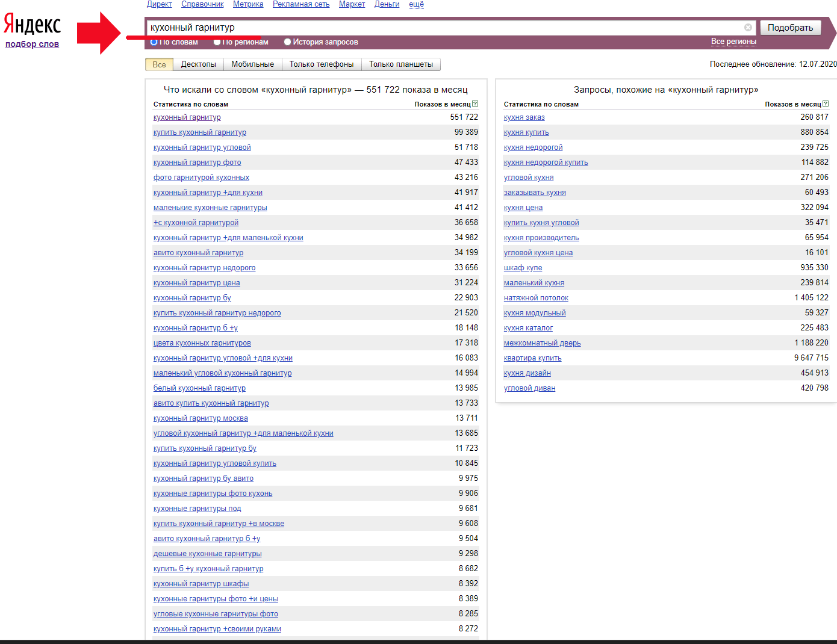
Task: Click 'Последнее обновление: 12.07.2020' text
Action: [773, 64]
